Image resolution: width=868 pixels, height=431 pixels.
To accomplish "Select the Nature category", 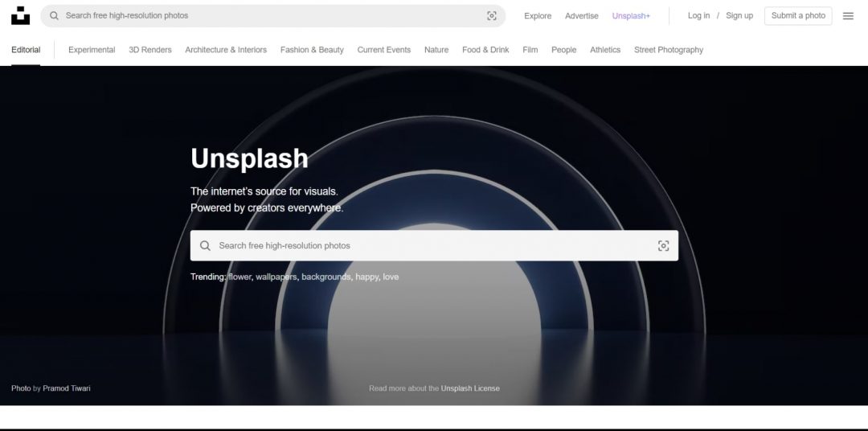I will (x=436, y=50).
